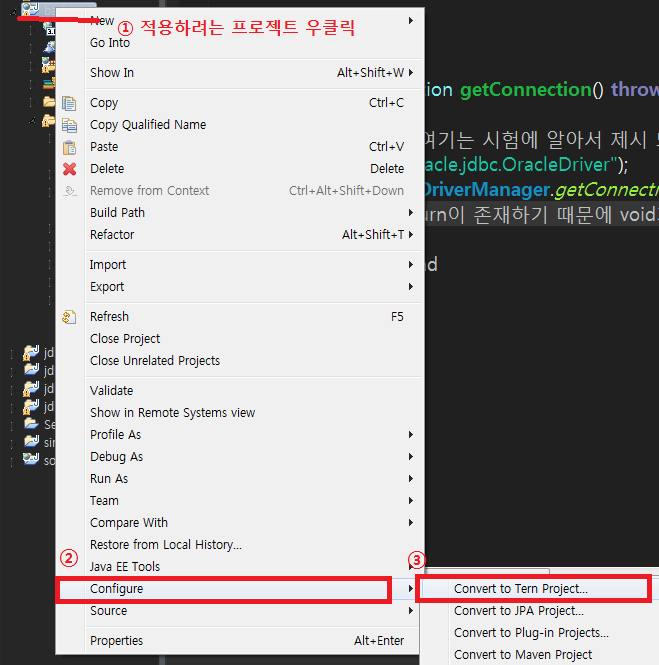Click DriverManager text in code editor
This screenshot has width=659, height=665.
coord(487,190)
